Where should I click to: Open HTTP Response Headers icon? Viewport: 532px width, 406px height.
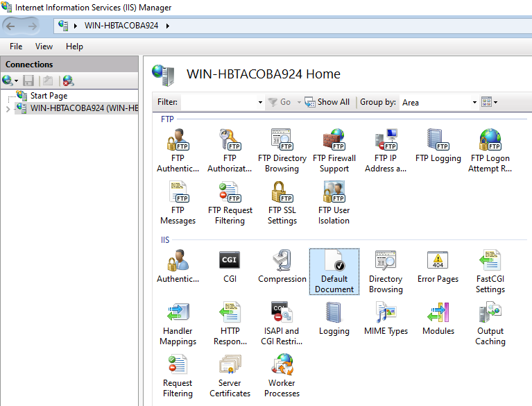tap(230, 324)
